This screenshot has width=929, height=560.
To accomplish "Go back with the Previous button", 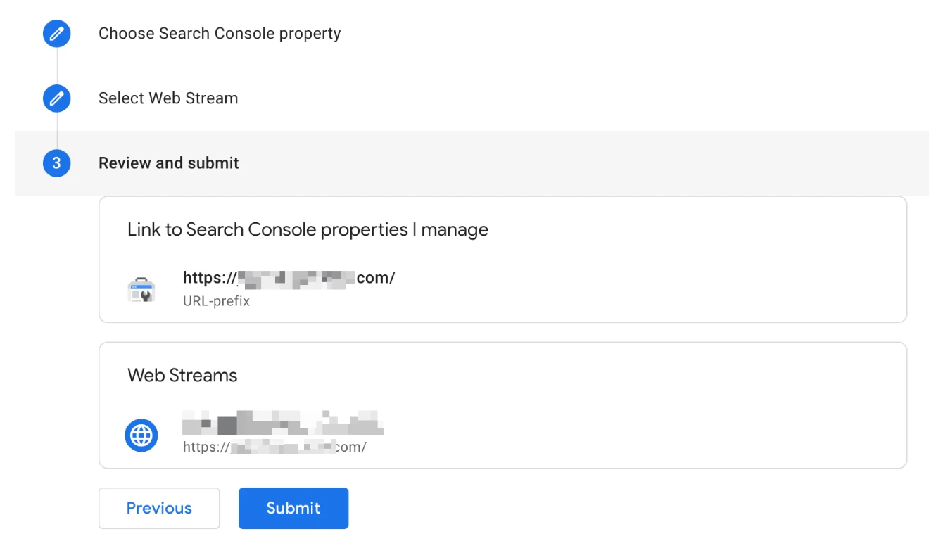I will (x=159, y=508).
